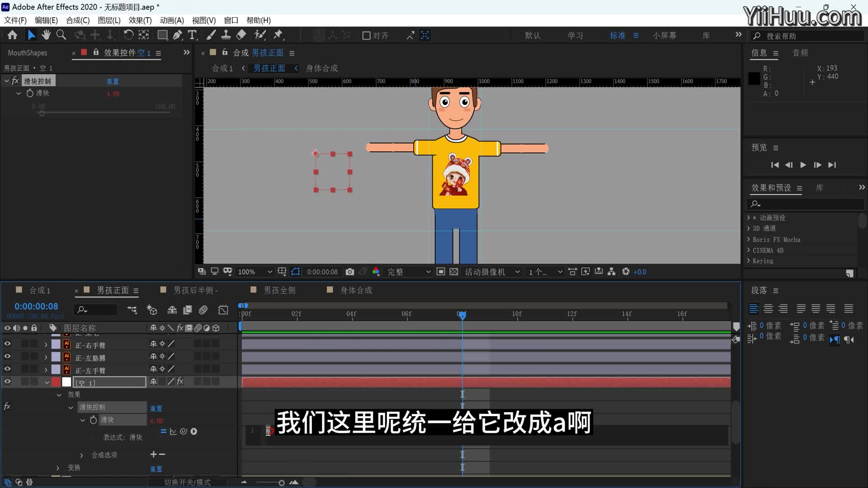The width and height of the screenshot is (868, 488).
Task: Expand the 动画预设 effects category
Action: [748, 218]
